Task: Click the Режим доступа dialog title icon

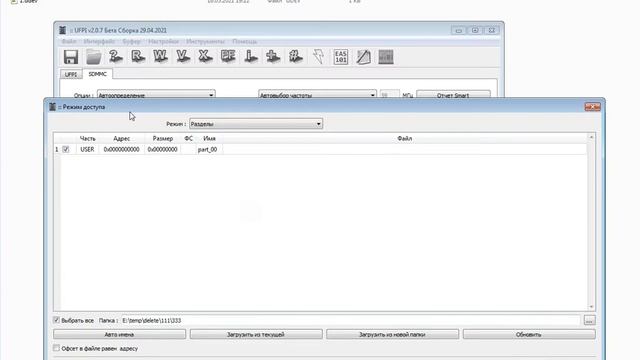Action: [52, 107]
